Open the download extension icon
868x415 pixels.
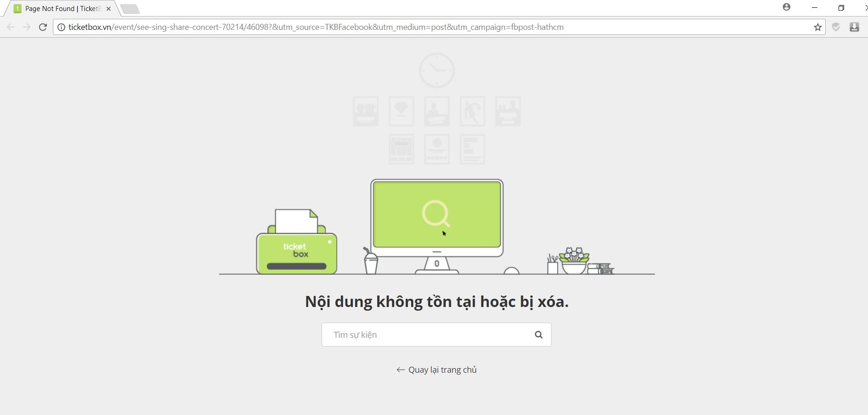[x=854, y=27]
